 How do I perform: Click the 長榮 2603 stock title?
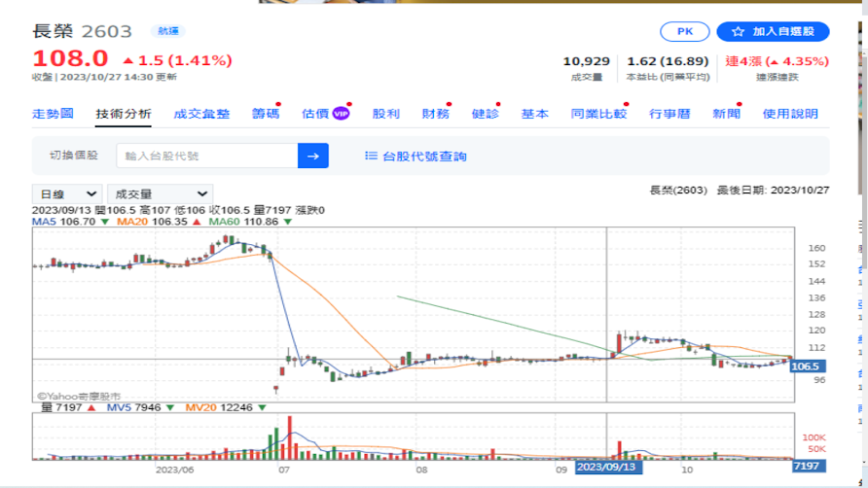82,31
